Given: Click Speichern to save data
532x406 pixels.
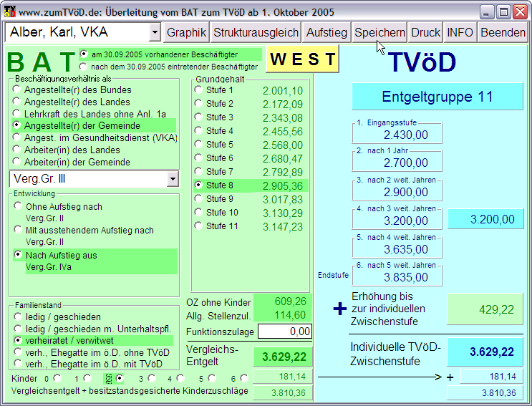Looking at the screenshot, I should coord(379,32).
